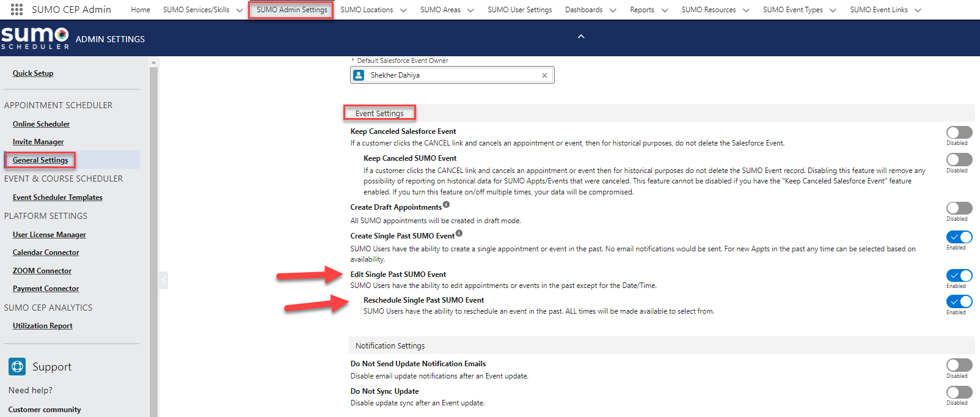Image resolution: width=980 pixels, height=417 pixels.
Task: Expand SUMO Services/Skills dropdown arrow
Action: 240,10
